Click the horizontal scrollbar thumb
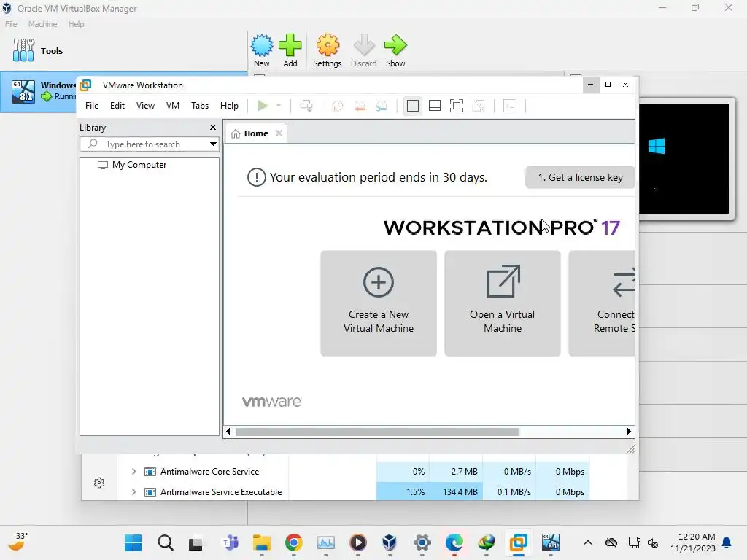 pos(377,432)
